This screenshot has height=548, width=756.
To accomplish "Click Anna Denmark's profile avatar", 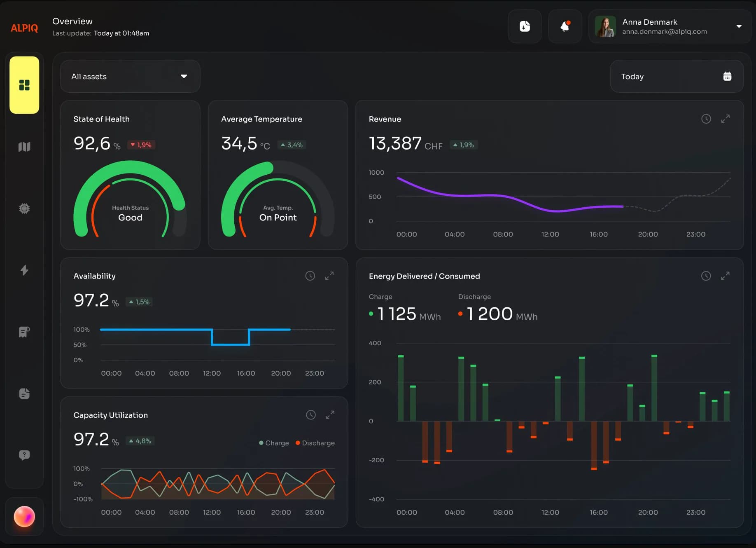I will (x=605, y=26).
